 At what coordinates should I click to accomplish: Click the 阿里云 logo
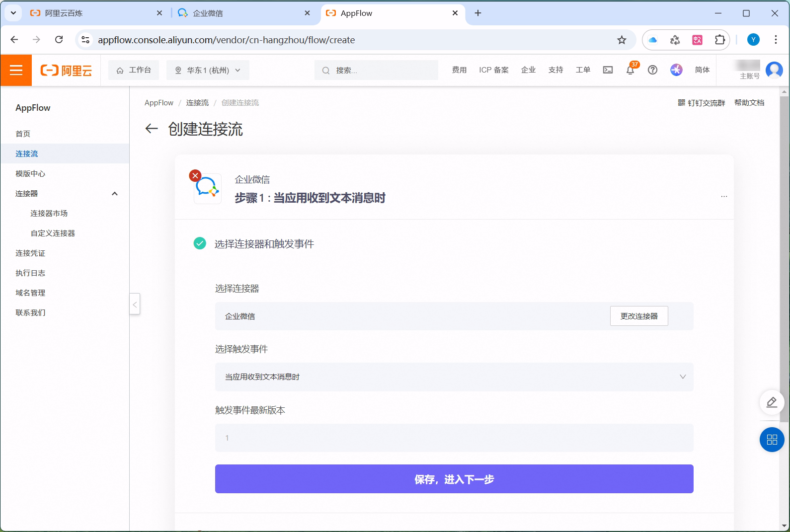point(66,71)
